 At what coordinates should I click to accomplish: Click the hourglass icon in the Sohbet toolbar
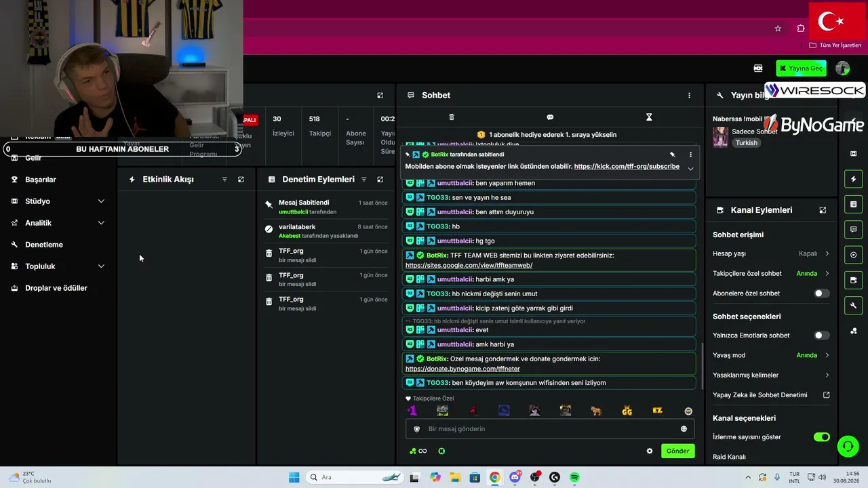click(x=649, y=117)
